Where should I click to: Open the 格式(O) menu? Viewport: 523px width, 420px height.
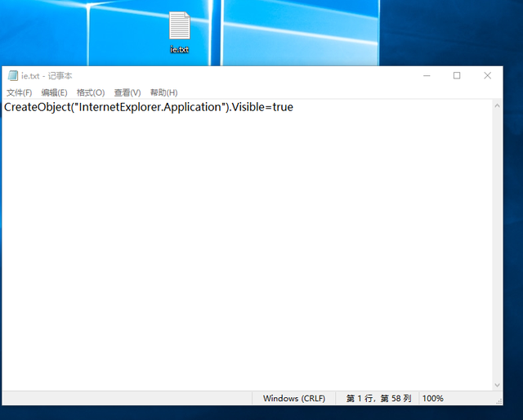(x=91, y=92)
